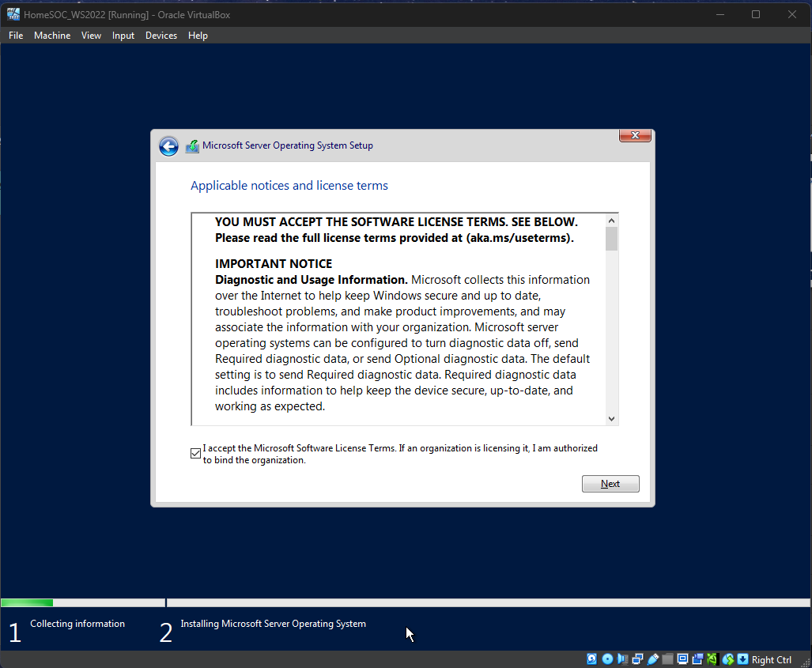
Task: Open the Devices menu
Action: (x=161, y=36)
